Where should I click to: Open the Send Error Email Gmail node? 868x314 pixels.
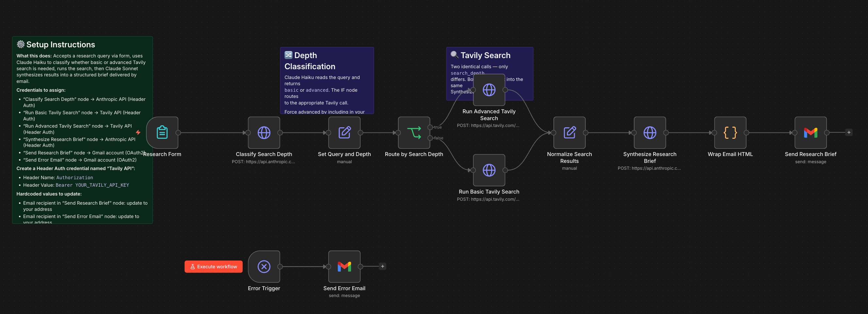345,266
